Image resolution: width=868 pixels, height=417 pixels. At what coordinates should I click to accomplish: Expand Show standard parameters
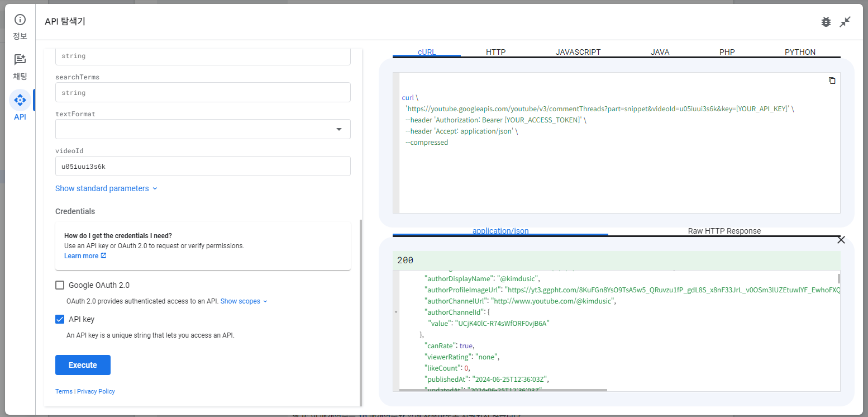pos(106,188)
